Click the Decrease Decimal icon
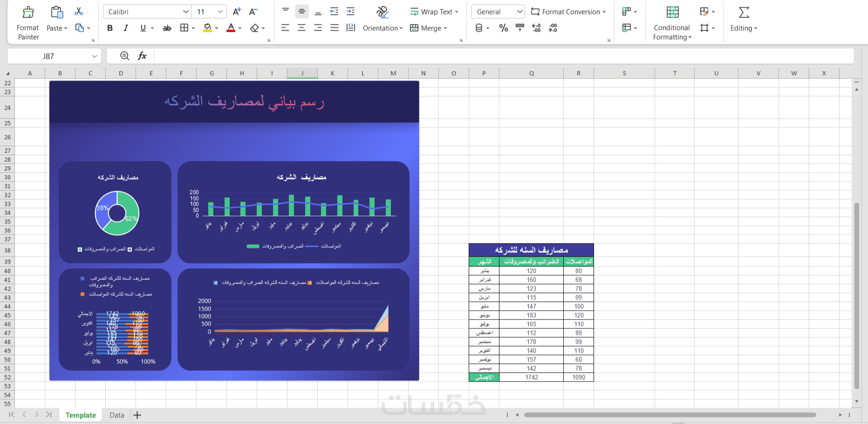This screenshot has width=868, height=424. point(553,28)
